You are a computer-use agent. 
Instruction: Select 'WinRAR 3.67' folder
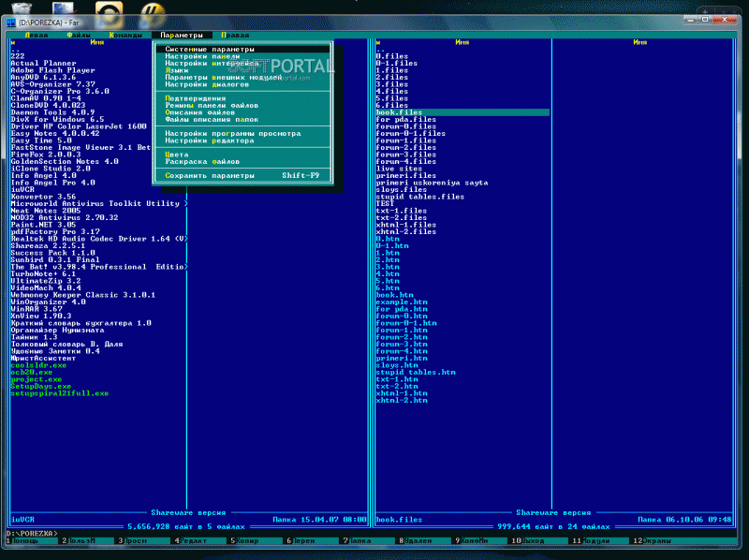(37, 309)
